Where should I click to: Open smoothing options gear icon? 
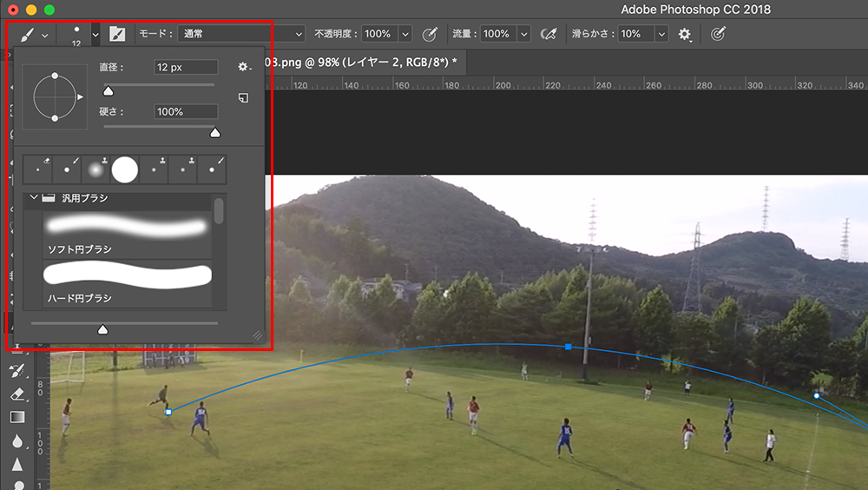click(685, 34)
